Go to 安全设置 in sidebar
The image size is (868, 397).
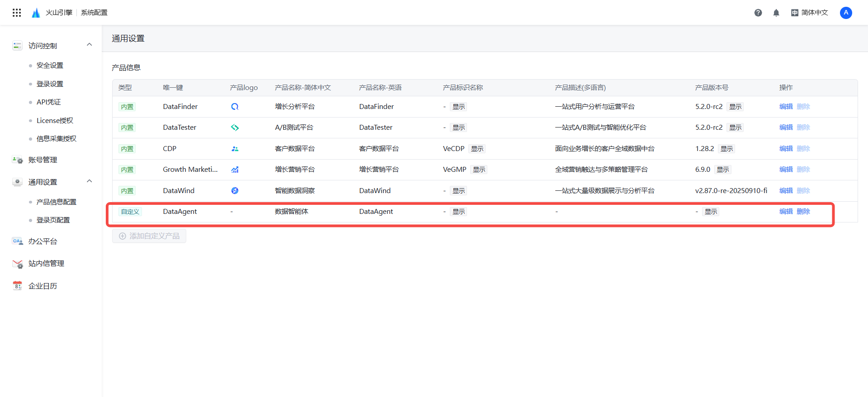50,66
